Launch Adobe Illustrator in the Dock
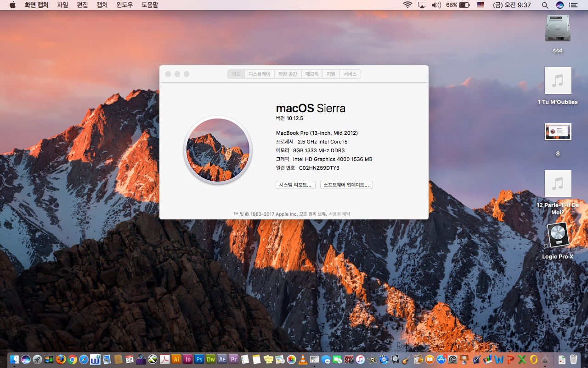 click(x=176, y=360)
